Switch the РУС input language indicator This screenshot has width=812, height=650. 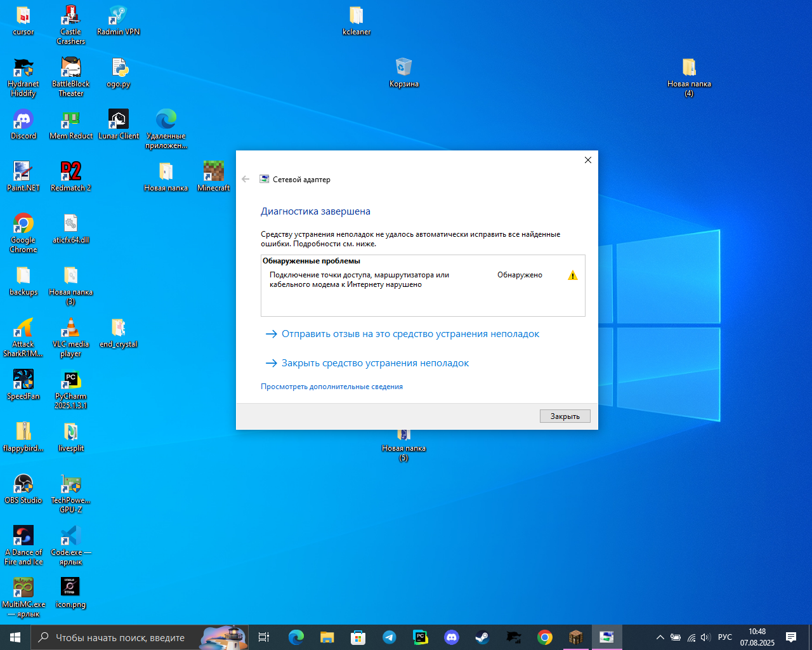tap(725, 637)
